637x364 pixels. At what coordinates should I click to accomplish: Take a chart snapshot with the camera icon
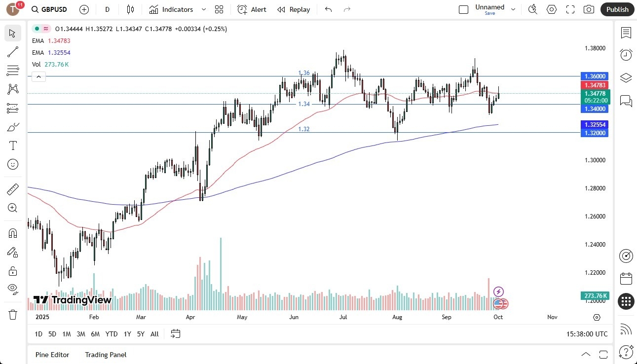coord(589,9)
